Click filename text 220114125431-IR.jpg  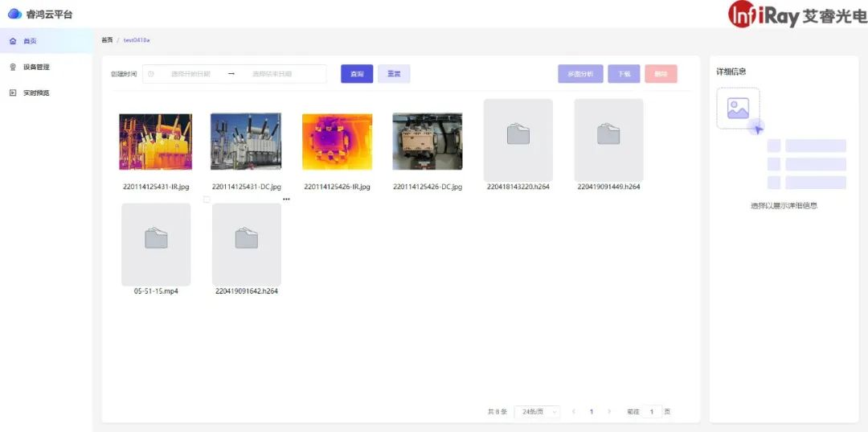click(x=156, y=187)
